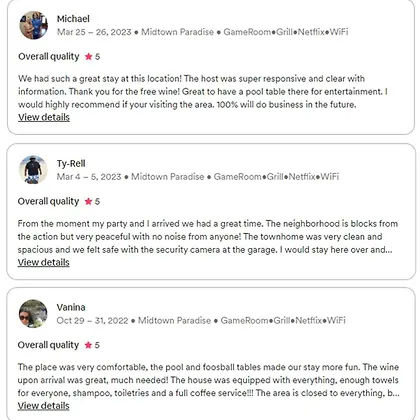
Task: View details of Ty-Rell's review
Action: pyautogui.click(x=44, y=262)
